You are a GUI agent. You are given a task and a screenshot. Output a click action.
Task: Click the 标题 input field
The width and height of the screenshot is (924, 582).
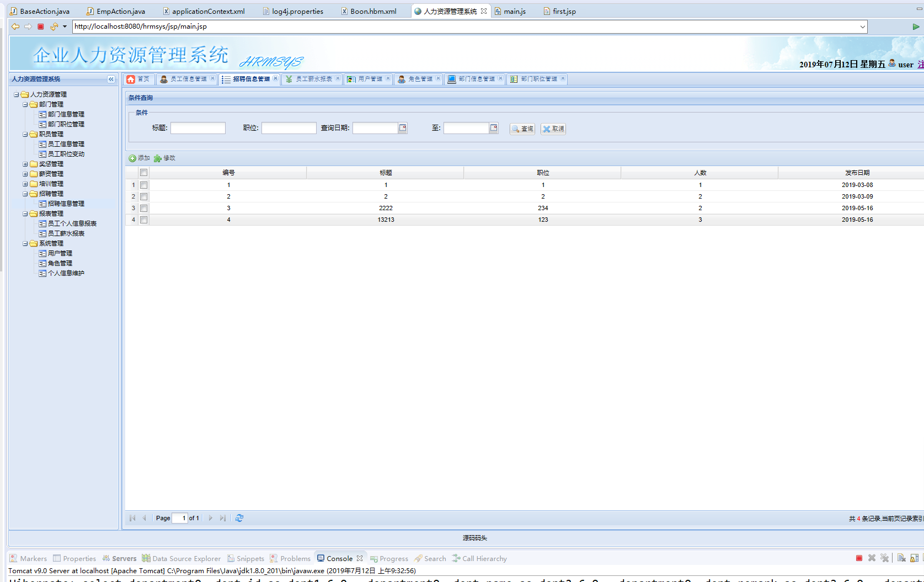point(198,128)
